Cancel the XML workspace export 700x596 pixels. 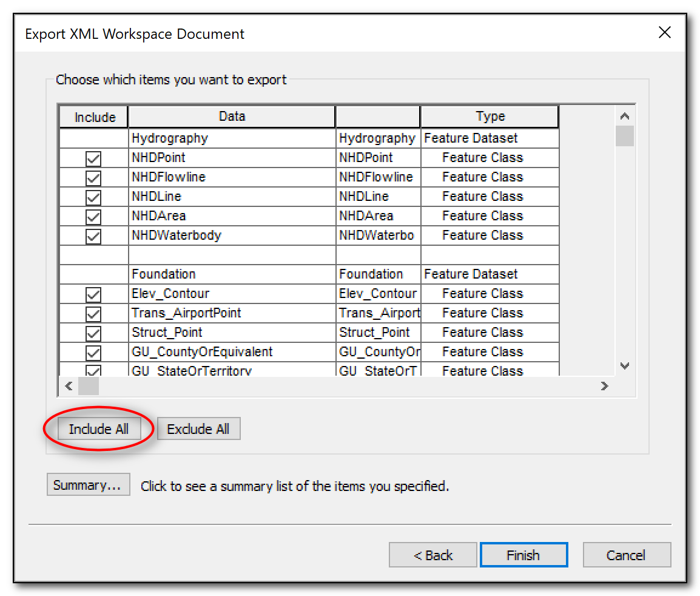pyautogui.click(x=627, y=554)
